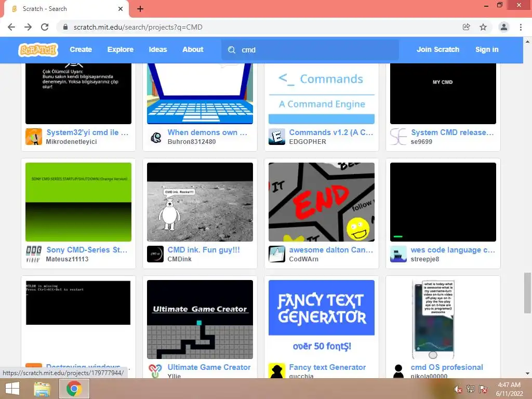532x399 pixels.
Task: Click the Chrome taskbar icon
Action: tap(74, 389)
